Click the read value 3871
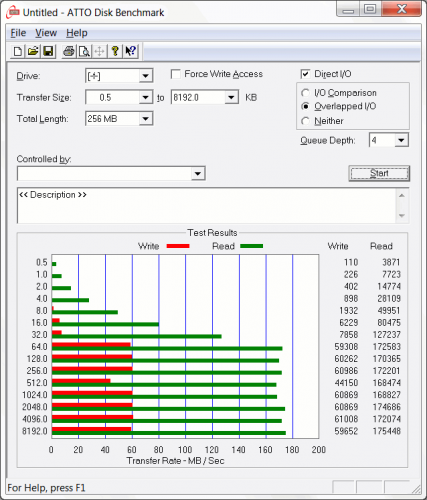Image resolution: width=427 pixels, height=500 pixels. pyautogui.click(x=391, y=262)
